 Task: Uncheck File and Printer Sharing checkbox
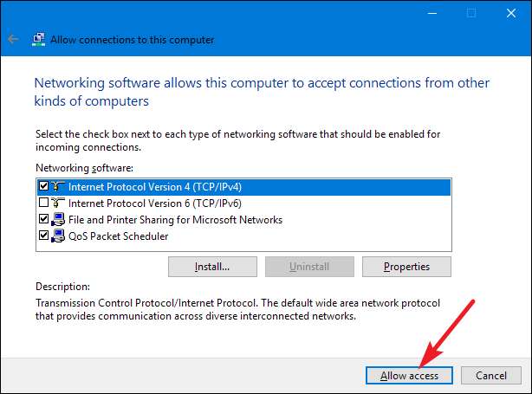click(x=44, y=219)
